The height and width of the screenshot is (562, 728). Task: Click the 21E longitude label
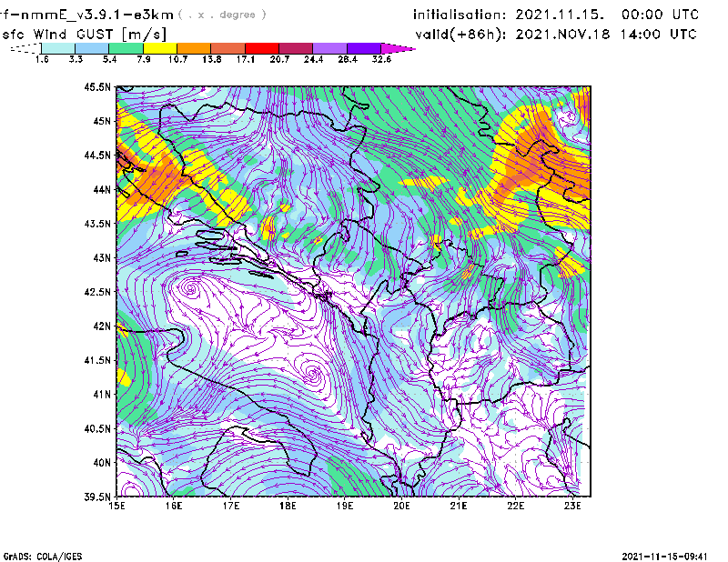click(x=459, y=506)
